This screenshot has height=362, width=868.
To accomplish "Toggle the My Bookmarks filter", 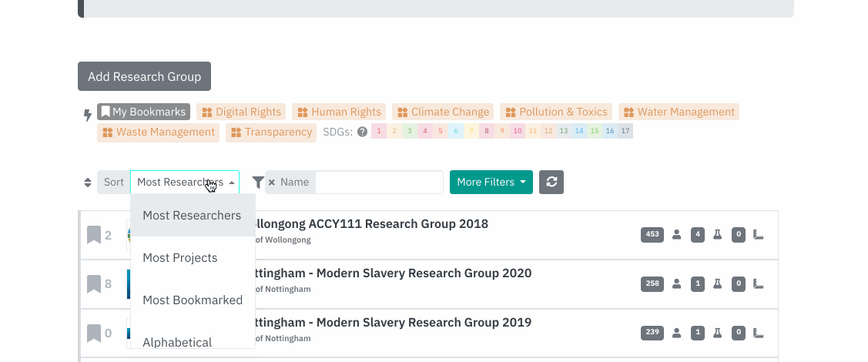I will 143,112.
